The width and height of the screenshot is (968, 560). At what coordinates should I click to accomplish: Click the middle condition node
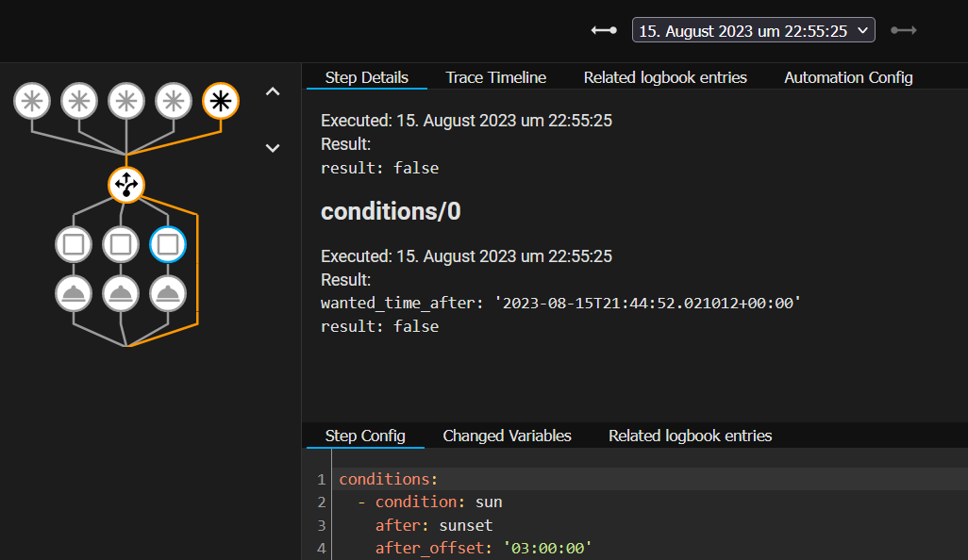[x=121, y=243]
